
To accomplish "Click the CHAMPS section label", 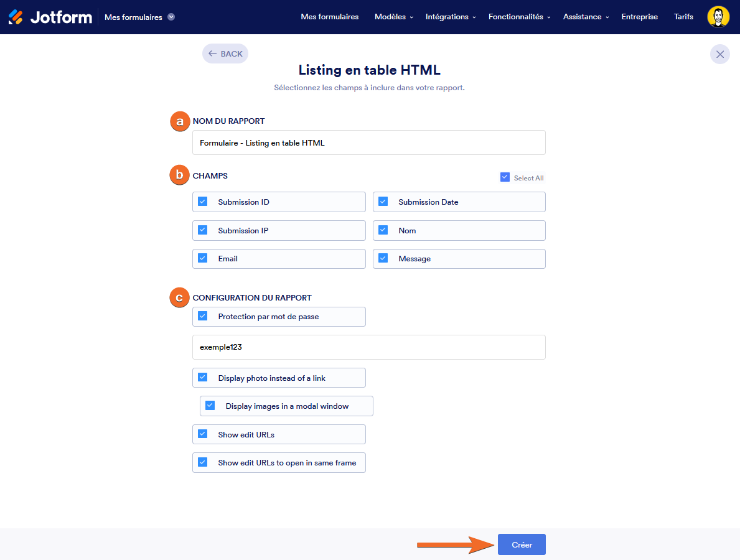I will [210, 176].
